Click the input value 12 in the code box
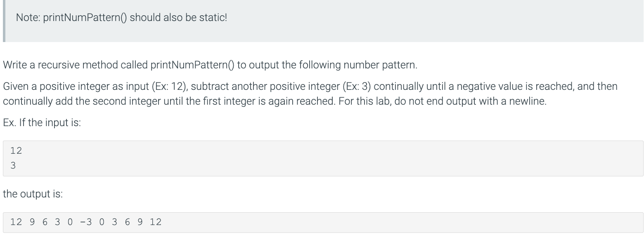The width and height of the screenshot is (644, 244). pos(16,151)
